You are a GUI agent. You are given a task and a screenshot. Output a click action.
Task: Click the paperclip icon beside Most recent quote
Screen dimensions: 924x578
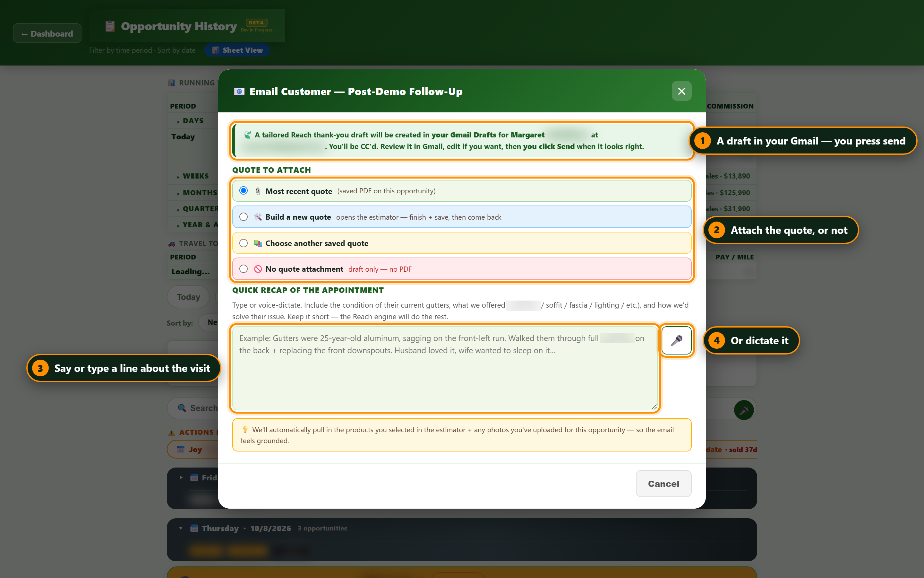pos(258,191)
